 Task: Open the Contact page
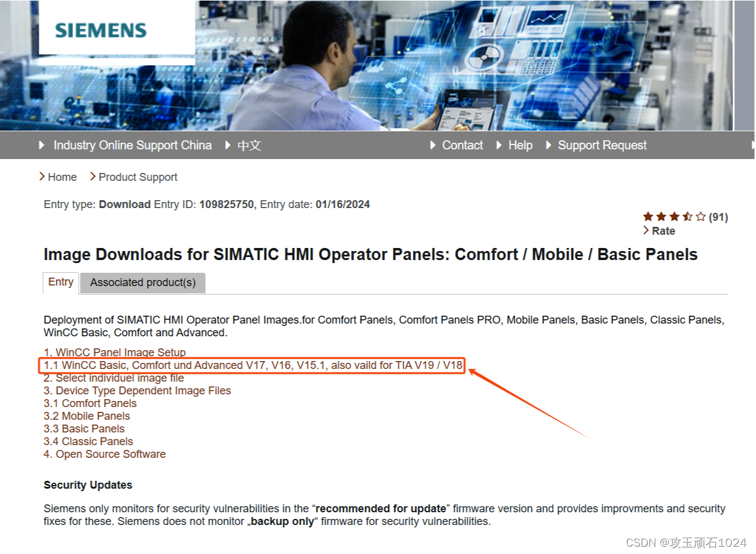point(462,145)
